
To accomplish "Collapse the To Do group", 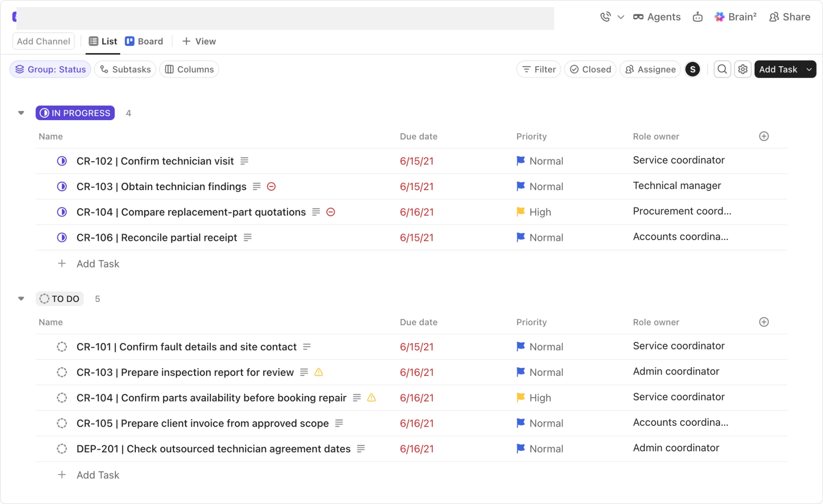I will point(21,299).
